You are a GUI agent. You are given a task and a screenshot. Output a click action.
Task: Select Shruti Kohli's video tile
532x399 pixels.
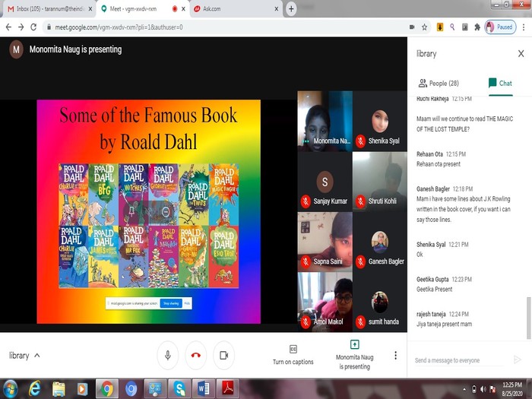(380, 182)
